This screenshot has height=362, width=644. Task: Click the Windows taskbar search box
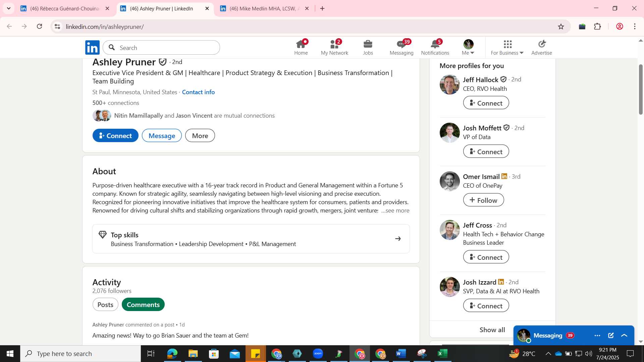80,354
